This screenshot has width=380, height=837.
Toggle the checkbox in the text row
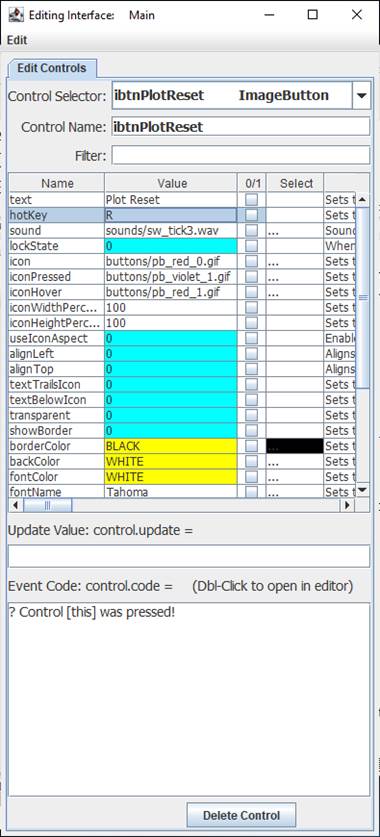click(x=251, y=200)
